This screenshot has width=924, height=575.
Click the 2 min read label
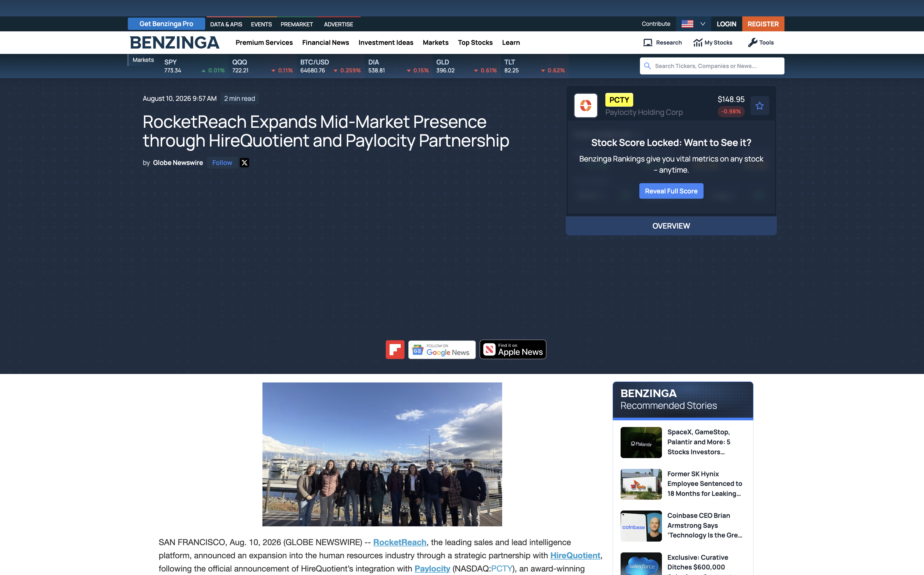click(x=240, y=98)
